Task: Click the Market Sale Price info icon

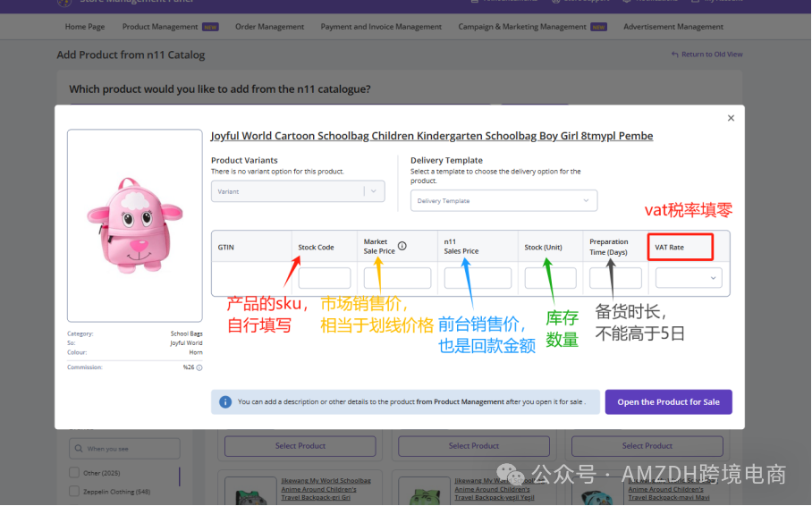Action: [402, 246]
